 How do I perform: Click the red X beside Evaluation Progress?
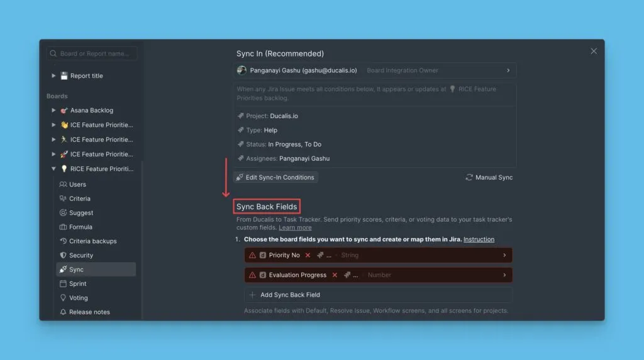[335, 275]
